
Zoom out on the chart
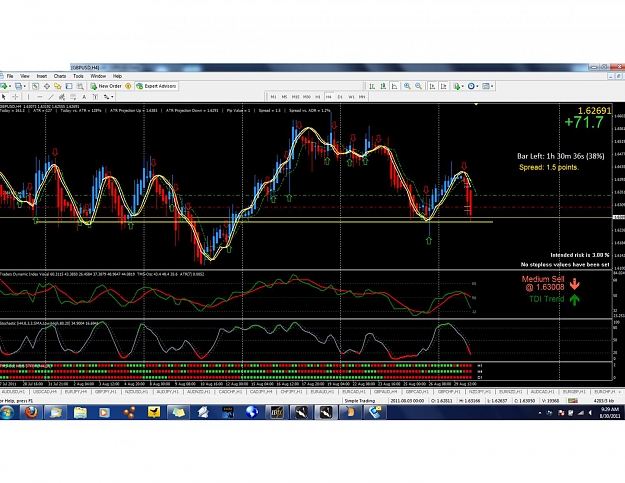click(418, 86)
